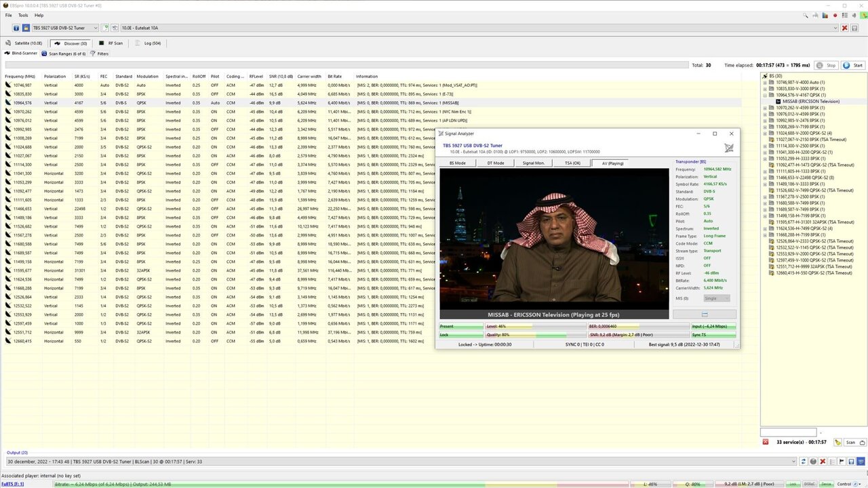Viewport: 868px width, 488px height.
Task: Click the save icon below the services tree
Action: [850, 462]
